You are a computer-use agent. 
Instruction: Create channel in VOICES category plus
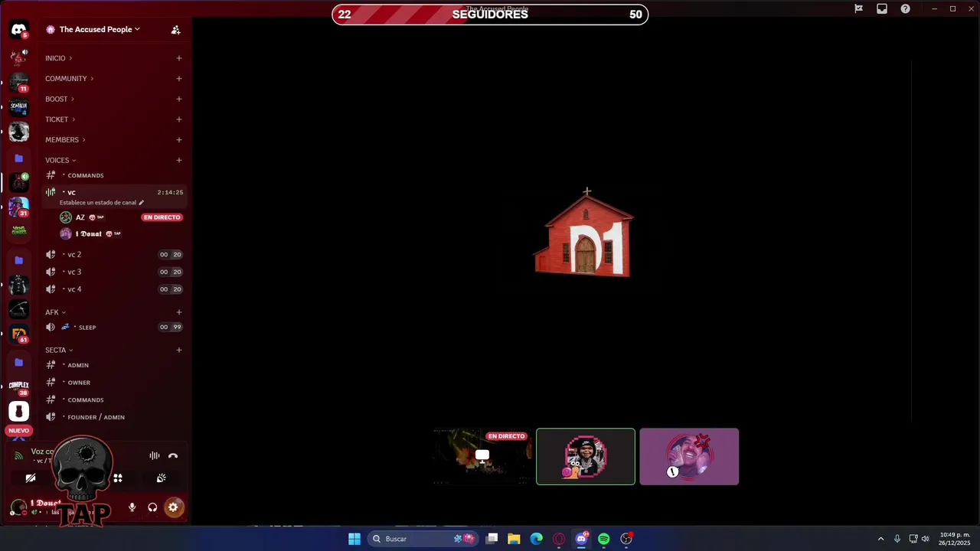point(179,161)
